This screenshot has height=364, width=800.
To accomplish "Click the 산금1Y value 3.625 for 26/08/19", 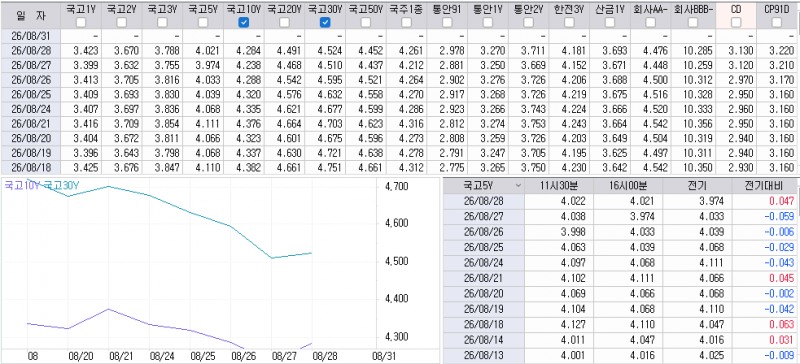I will coord(615,152).
